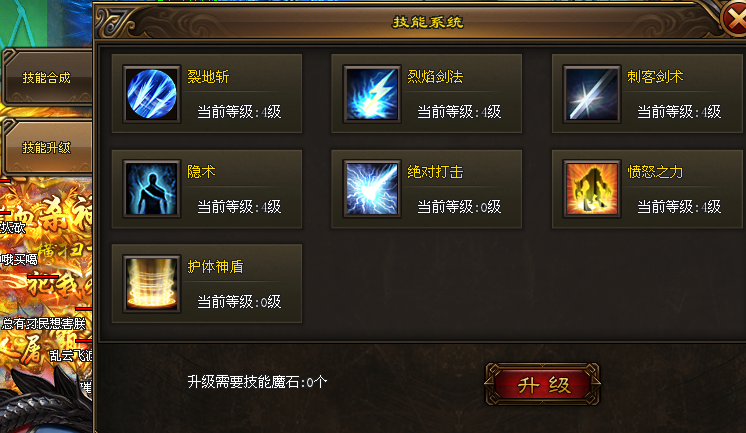Image resolution: width=746 pixels, height=433 pixels.
Task: Click 护体神盾 current level 0级 text
Action: coord(239,301)
